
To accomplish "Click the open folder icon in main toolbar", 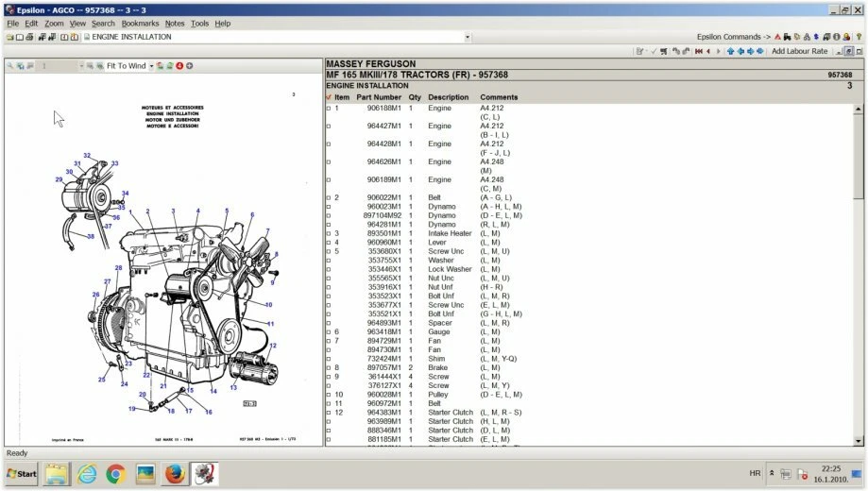I will (x=10, y=37).
